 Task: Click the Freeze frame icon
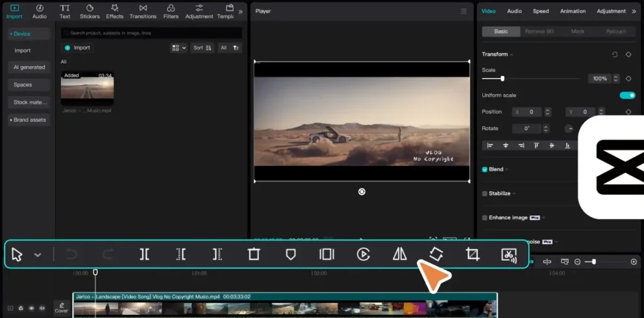[x=327, y=255]
